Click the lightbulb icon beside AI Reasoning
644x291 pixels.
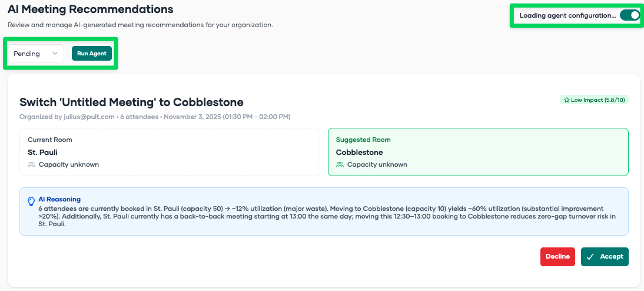pos(31,201)
